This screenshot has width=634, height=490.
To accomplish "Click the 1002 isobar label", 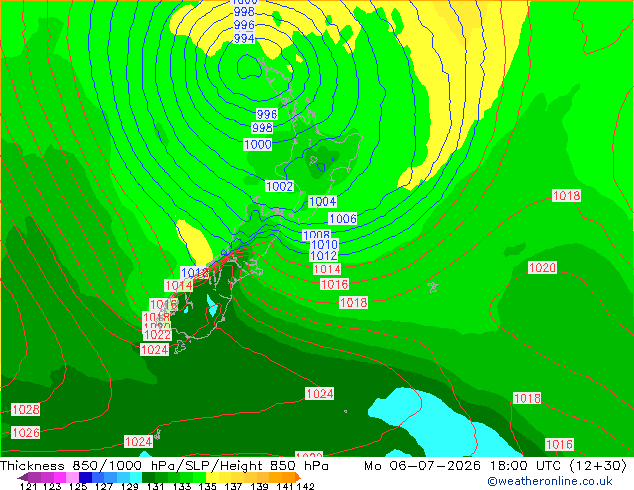I will (279, 186).
